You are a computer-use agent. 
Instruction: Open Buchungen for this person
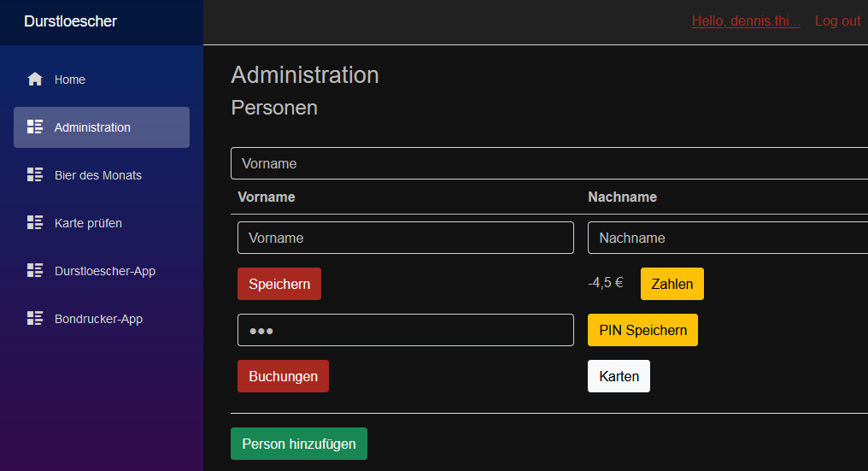point(283,376)
